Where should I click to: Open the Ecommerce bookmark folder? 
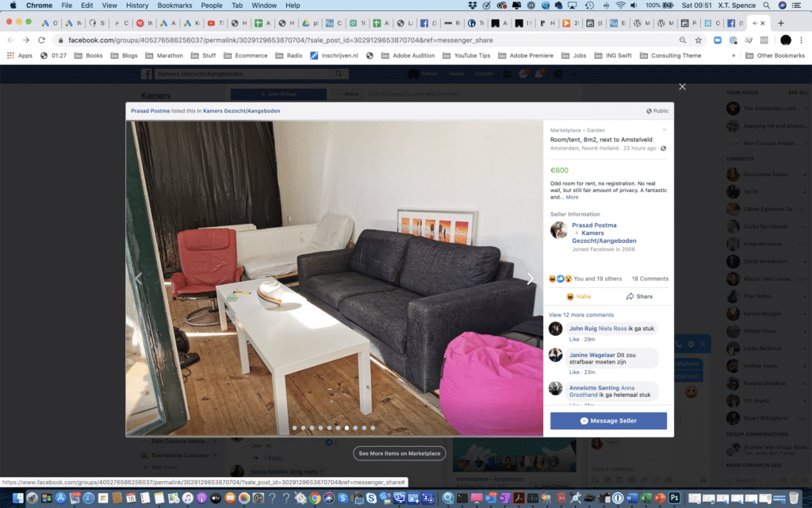246,56
